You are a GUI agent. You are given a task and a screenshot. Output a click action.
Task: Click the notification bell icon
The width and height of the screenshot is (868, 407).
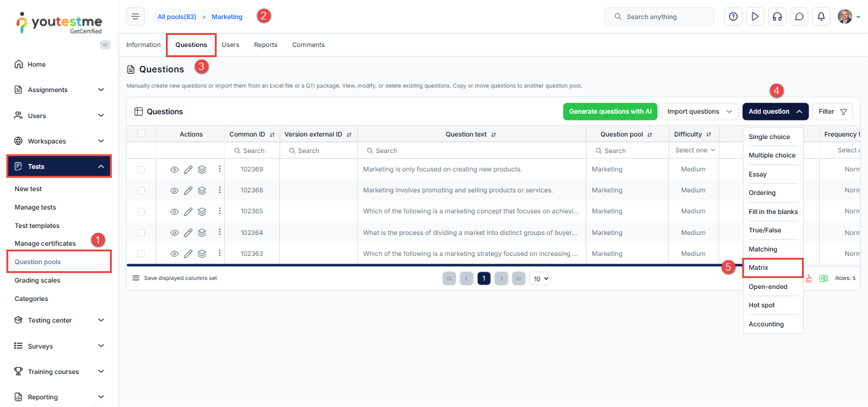point(821,17)
